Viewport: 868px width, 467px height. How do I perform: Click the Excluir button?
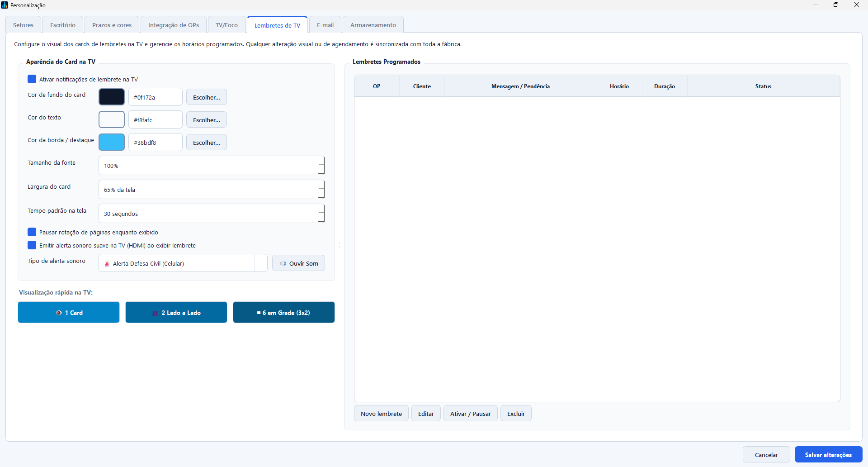click(516, 414)
